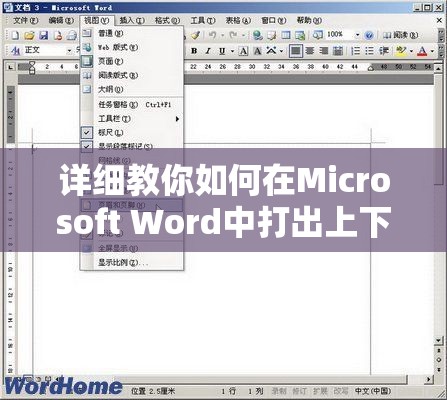Viewport: 447px width, 400px height.
Task: Choose 显示比例 (Zoom) menu entry
Action: tap(132, 262)
